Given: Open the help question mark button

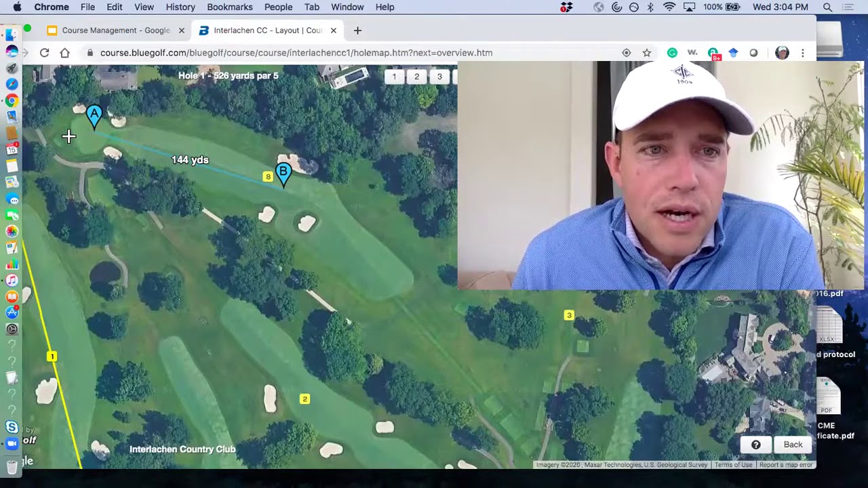Looking at the screenshot, I should [x=755, y=445].
